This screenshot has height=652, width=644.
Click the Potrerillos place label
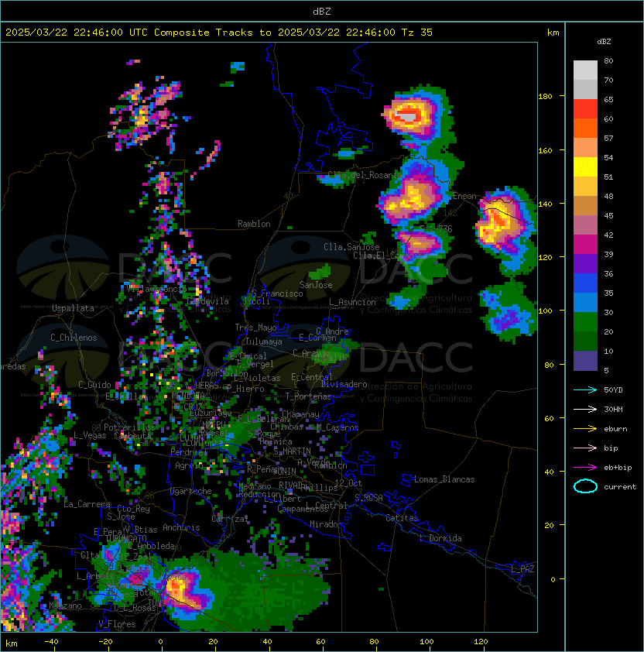129,427
